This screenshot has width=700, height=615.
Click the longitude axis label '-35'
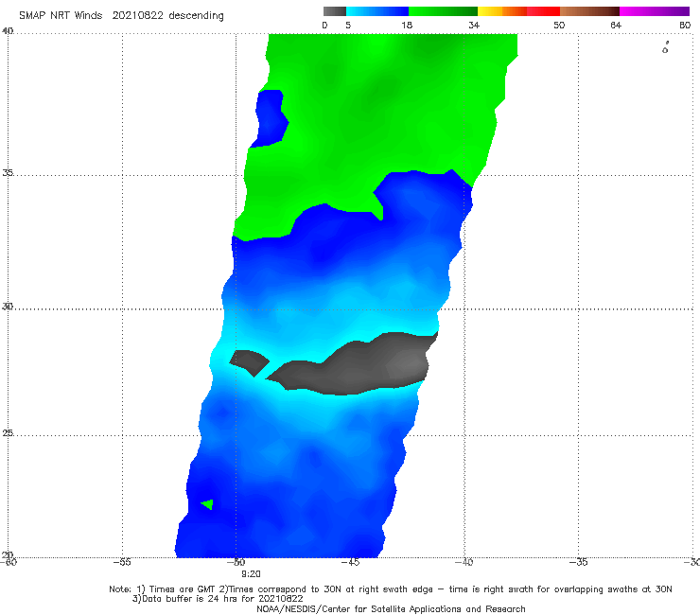tap(579, 562)
